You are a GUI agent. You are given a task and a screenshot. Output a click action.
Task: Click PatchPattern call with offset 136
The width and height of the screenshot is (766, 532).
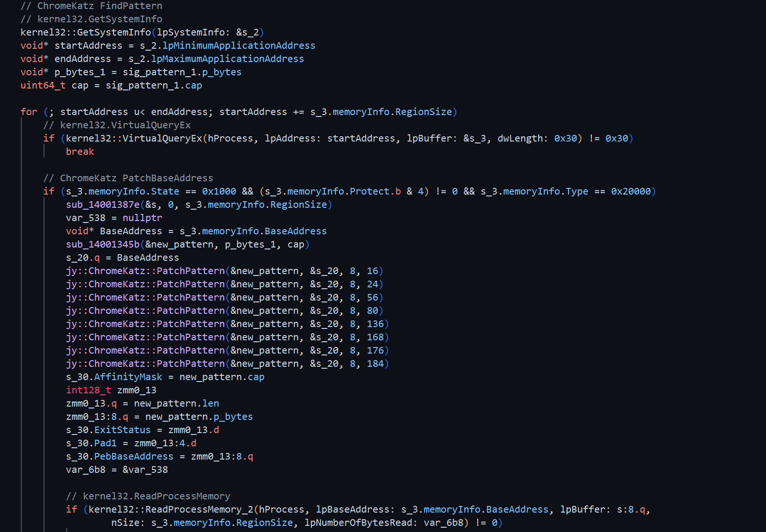(190, 324)
